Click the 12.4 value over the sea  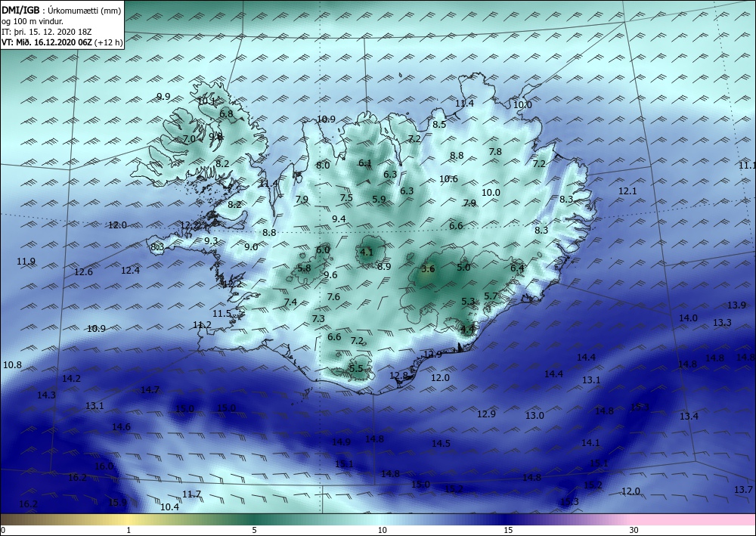coord(130,271)
